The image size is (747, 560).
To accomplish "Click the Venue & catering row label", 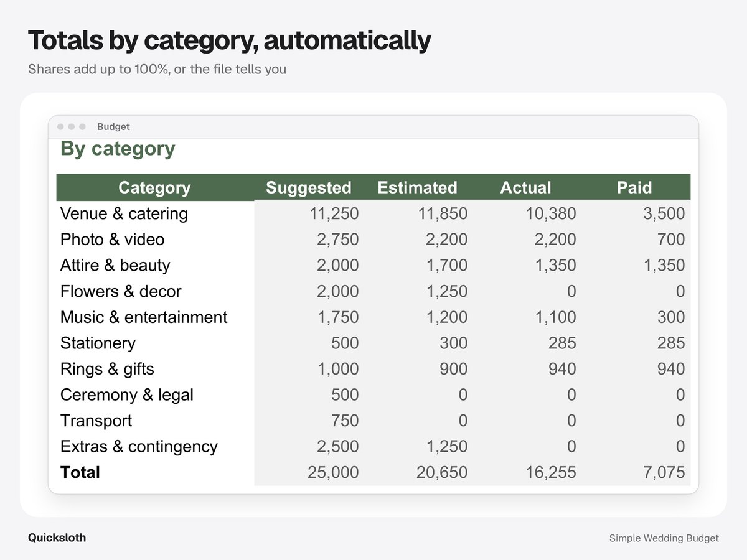I will (124, 213).
